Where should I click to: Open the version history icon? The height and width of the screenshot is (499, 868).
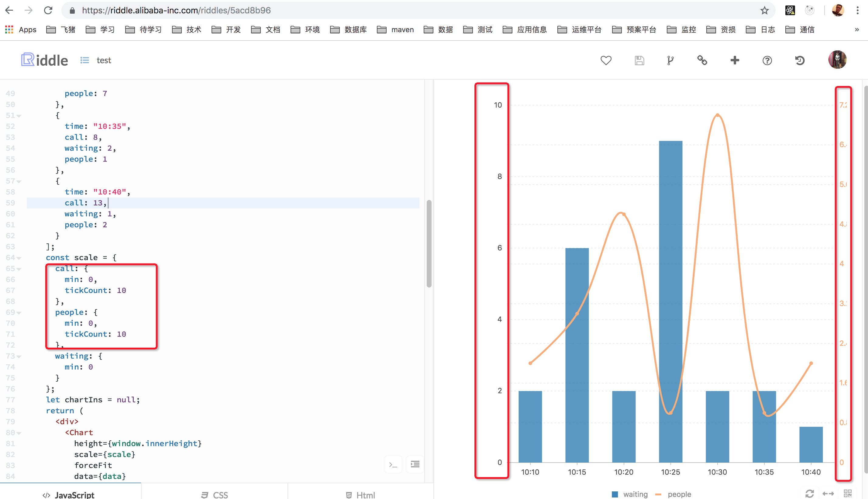click(x=799, y=60)
